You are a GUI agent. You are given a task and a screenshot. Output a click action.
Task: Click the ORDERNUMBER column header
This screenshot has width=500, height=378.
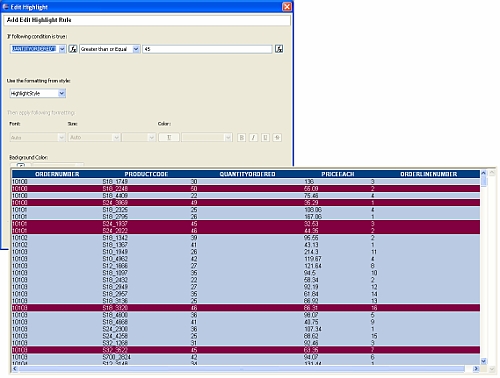coord(57,174)
